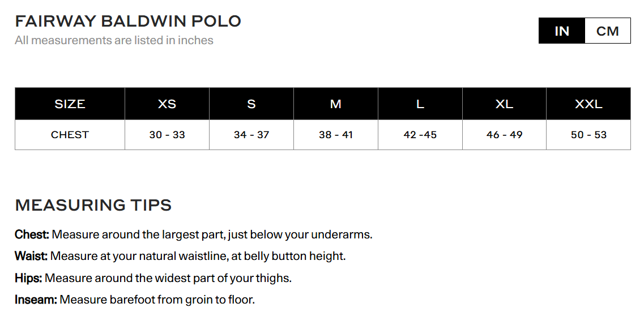644x316 pixels.
Task: Click the 30 - 33 chest measurement cell
Action: point(167,135)
